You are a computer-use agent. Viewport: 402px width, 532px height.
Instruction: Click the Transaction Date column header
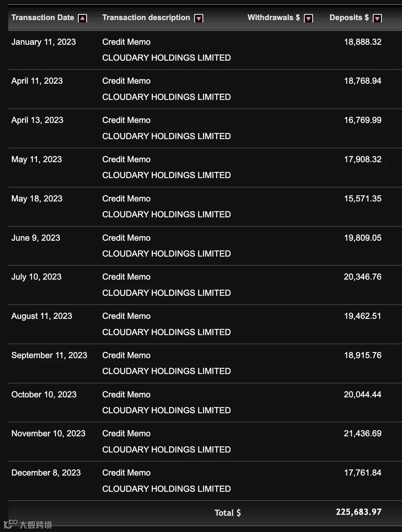pyautogui.click(x=43, y=17)
